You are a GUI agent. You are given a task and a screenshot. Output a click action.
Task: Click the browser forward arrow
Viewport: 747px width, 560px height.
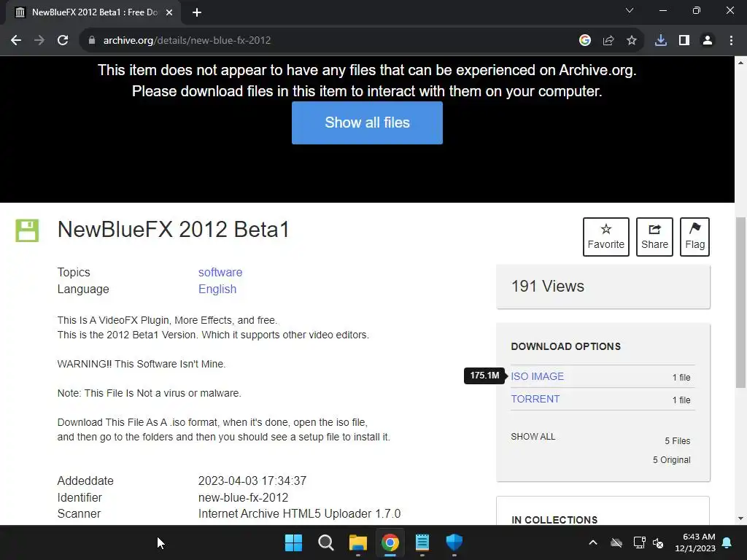tap(39, 41)
